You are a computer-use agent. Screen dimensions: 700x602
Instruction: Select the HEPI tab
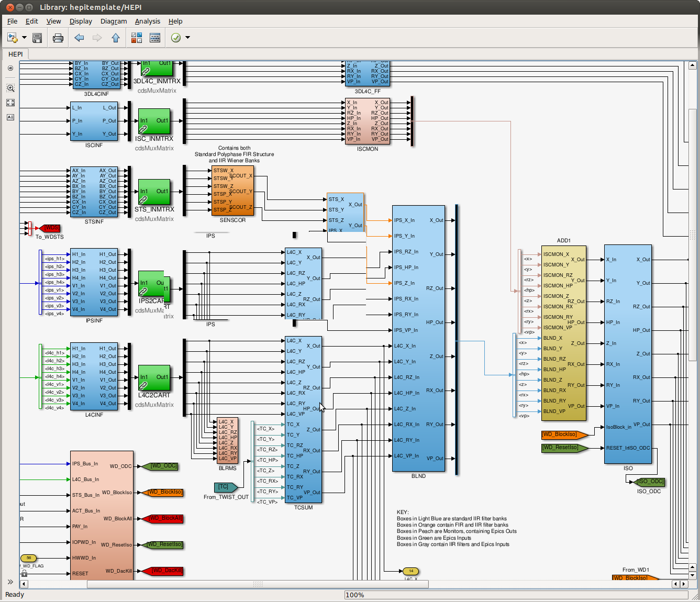coord(16,54)
